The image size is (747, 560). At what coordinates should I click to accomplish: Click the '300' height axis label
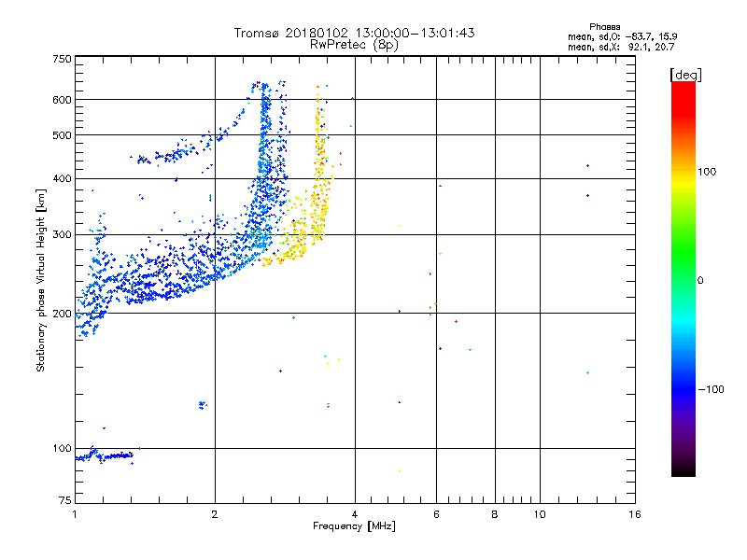[62, 235]
